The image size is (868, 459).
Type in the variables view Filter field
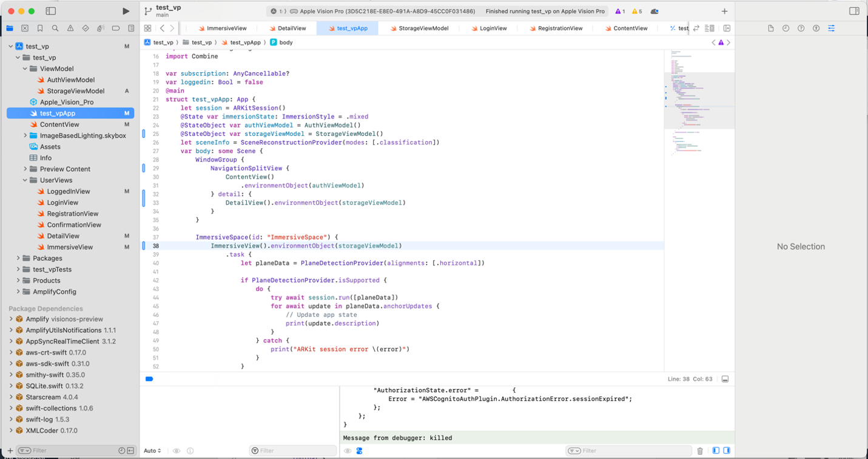[293, 450]
